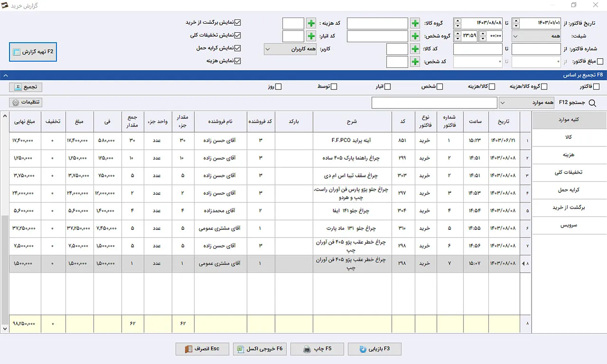Click green plus beside کد شخص field
The height and width of the screenshot is (364, 607).
point(415,62)
